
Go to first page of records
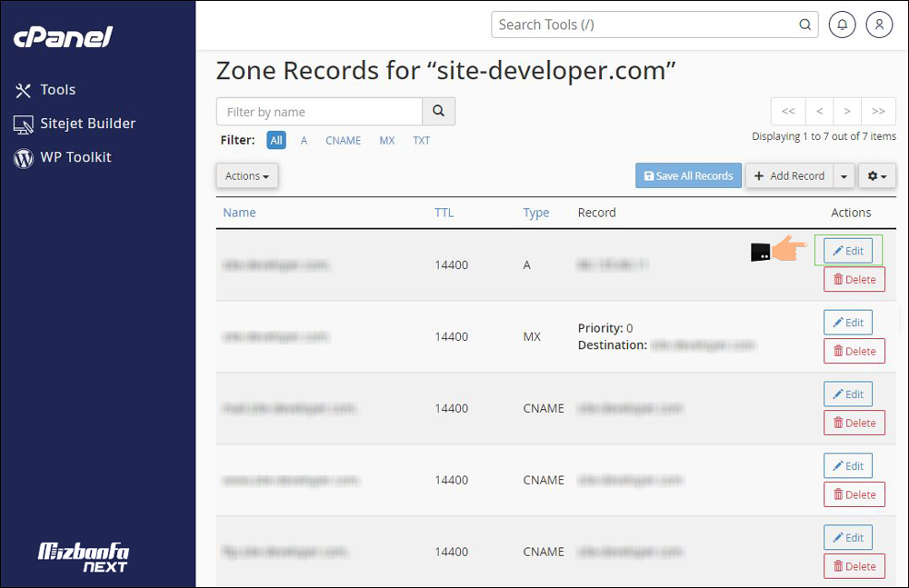coord(788,112)
